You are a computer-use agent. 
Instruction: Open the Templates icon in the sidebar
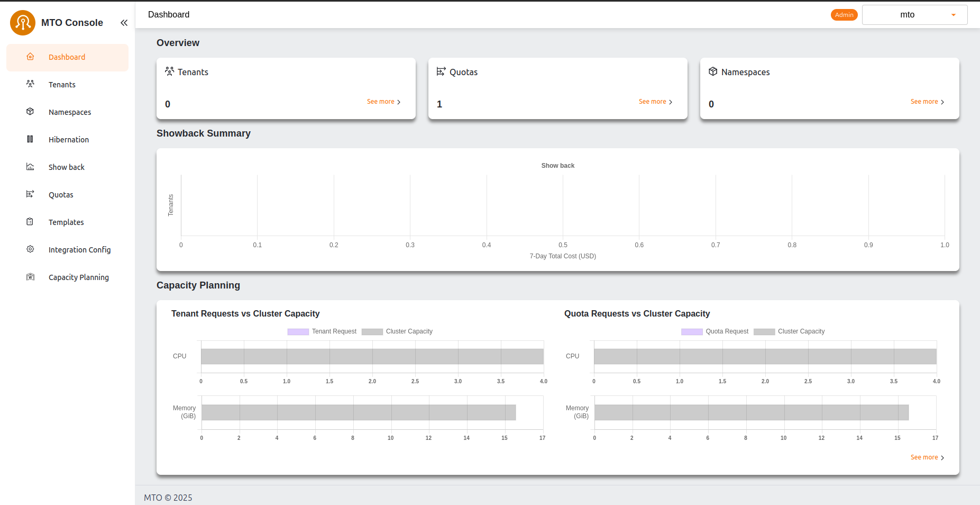(x=30, y=221)
